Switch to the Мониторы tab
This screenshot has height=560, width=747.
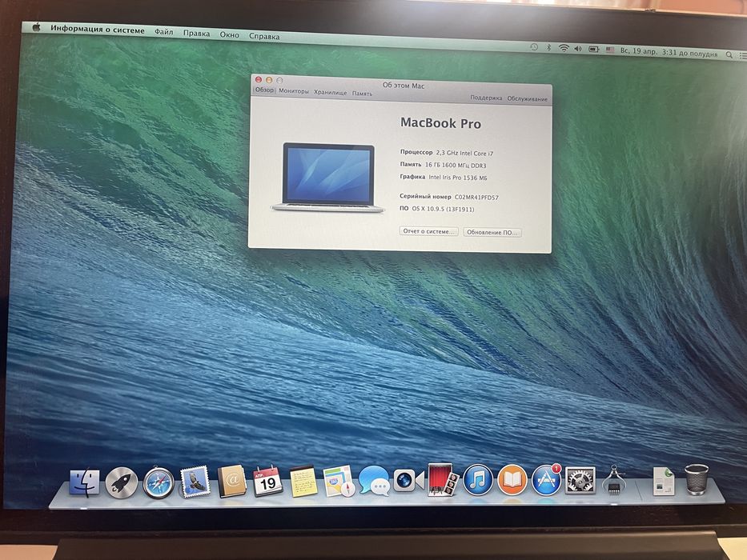pos(294,91)
